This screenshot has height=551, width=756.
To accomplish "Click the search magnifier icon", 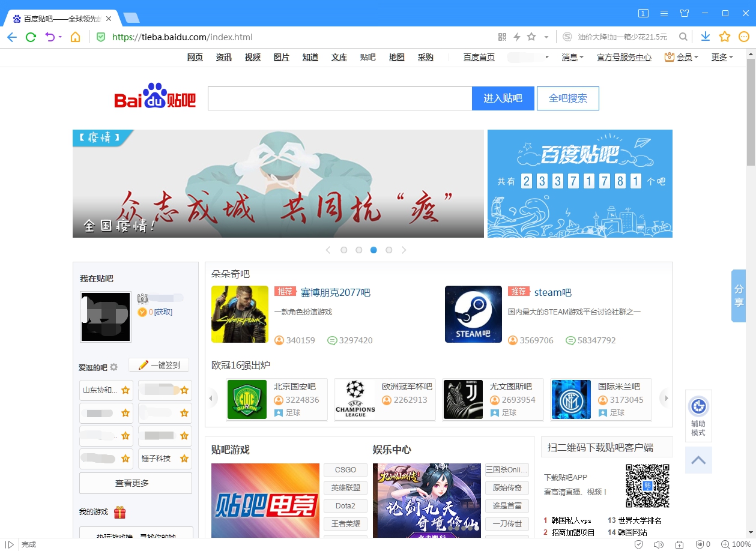I will [683, 37].
